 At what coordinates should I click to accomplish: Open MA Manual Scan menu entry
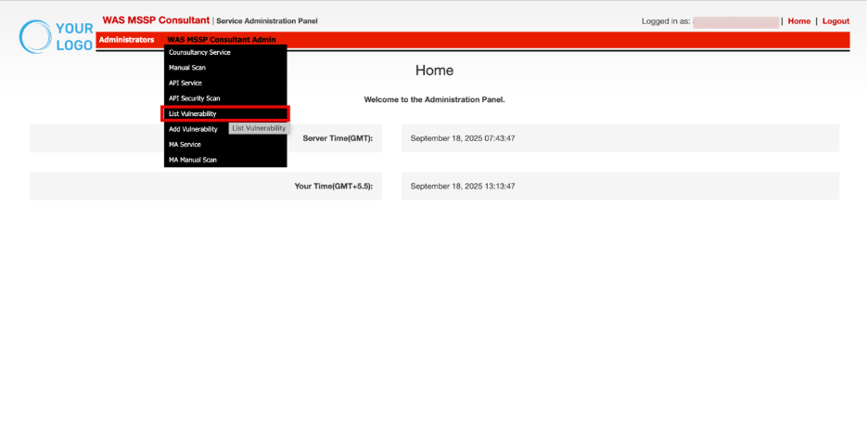(225, 160)
